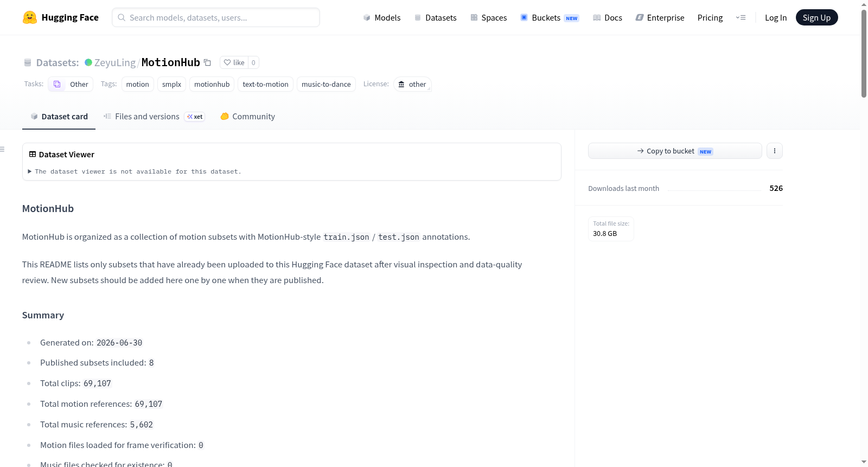
Task: Select the text-to-motion tag
Action: click(266, 84)
